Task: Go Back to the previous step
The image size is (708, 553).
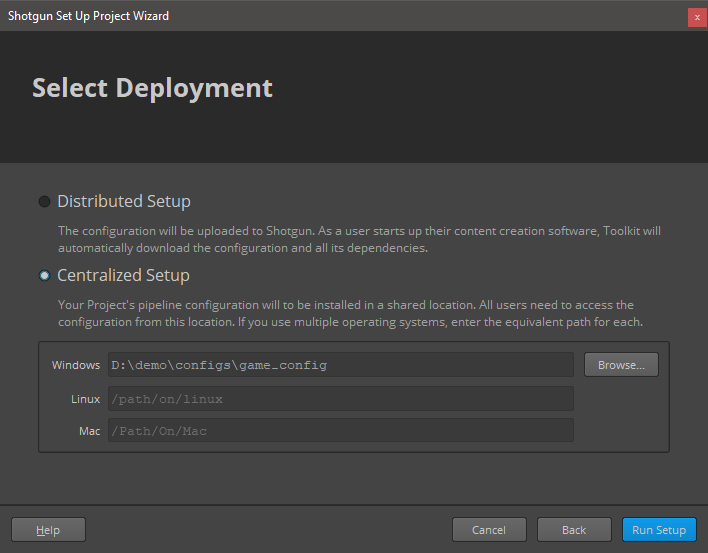Action: point(574,530)
